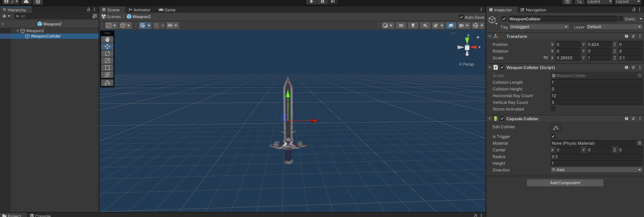The width and height of the screenshot is (644, 217).
Task: Switch to Animator tab
Action: tap(139, 10)
